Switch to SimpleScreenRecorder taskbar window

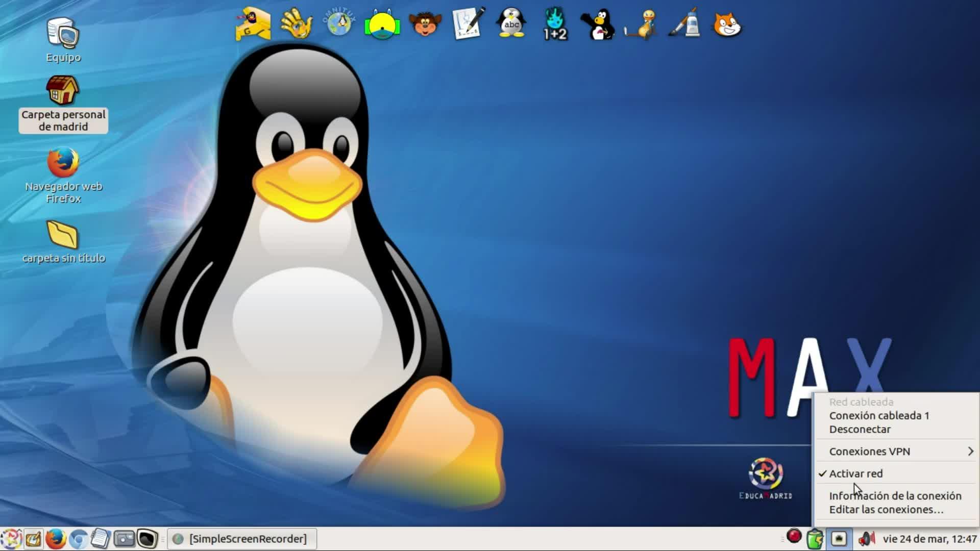(242, 539)
